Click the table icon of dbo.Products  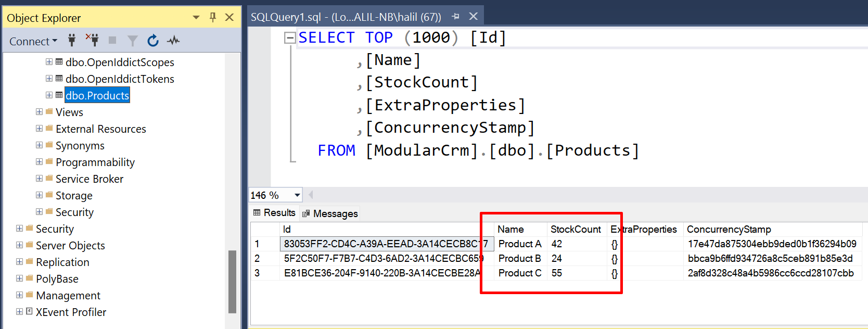59,95
